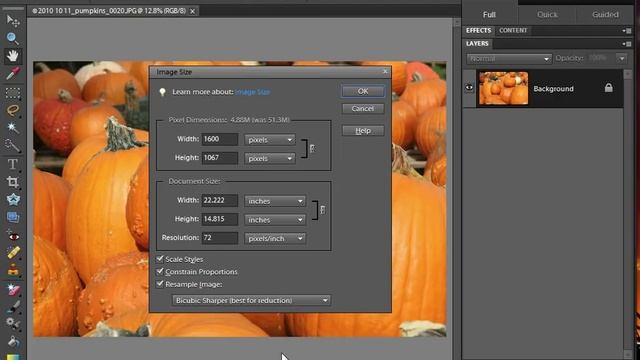640x360 pixels.
Task: Select the Clone Stamp tool
Action: click(x=13, y=270)
